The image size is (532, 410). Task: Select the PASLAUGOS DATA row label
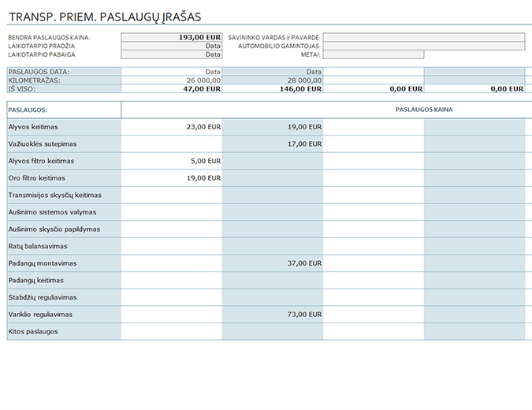coord(64,72)
